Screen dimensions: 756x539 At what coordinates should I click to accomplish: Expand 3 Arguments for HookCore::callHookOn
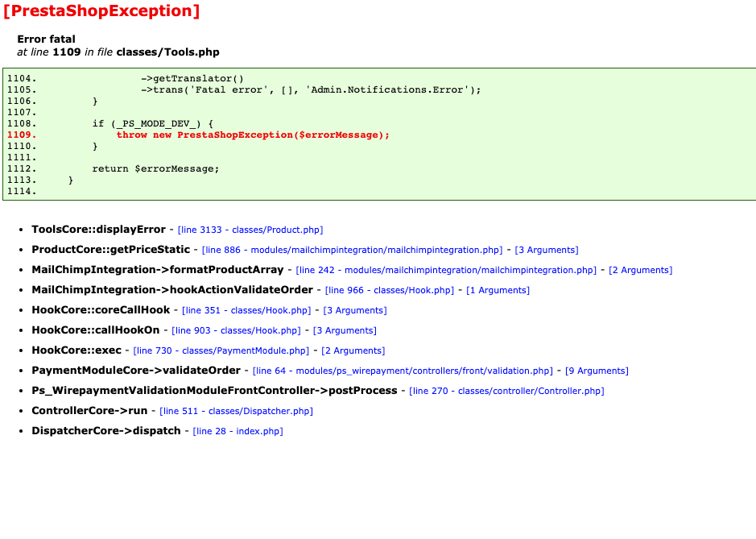pyautogui.click(x=345, y=330)
